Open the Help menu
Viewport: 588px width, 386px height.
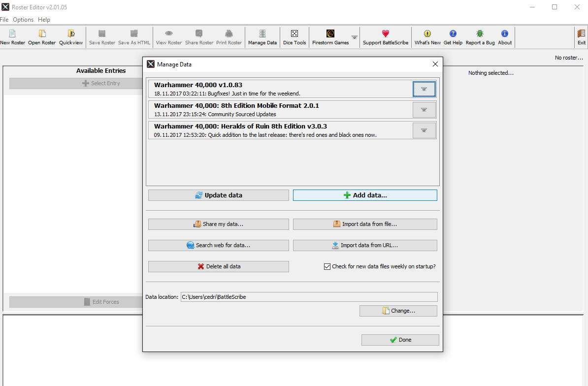[x=44, y=20]
